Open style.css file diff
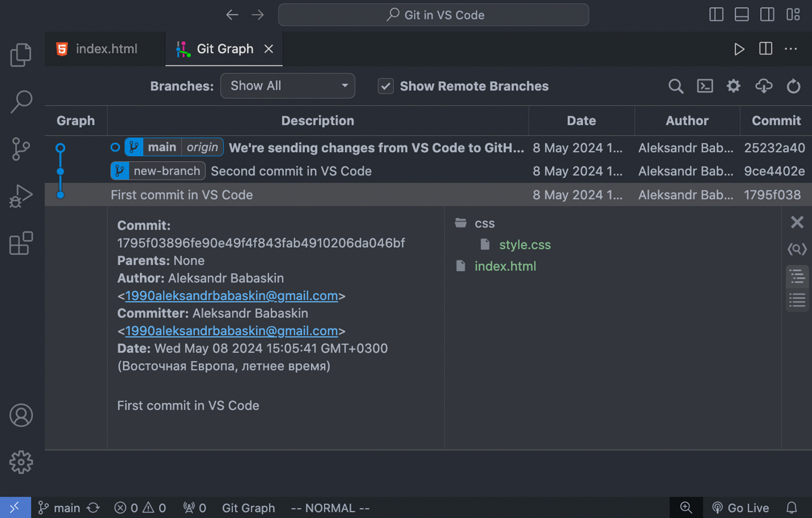 coord(525,245)
